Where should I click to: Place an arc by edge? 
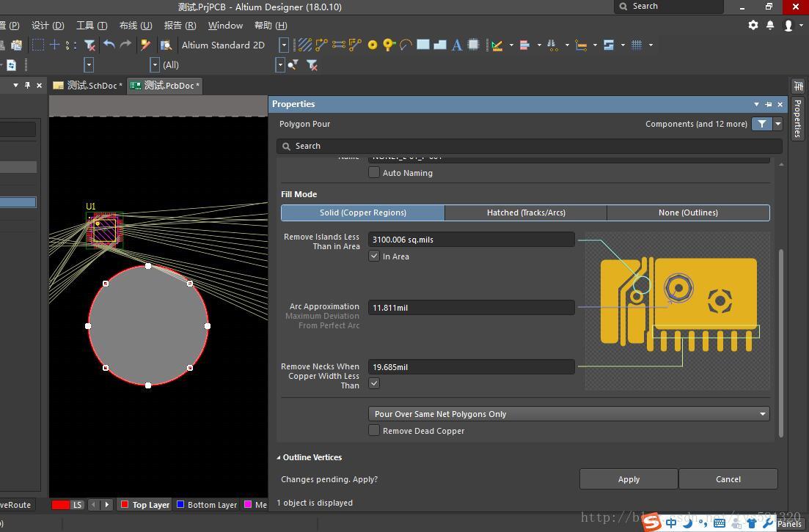(x=406, y=45)
